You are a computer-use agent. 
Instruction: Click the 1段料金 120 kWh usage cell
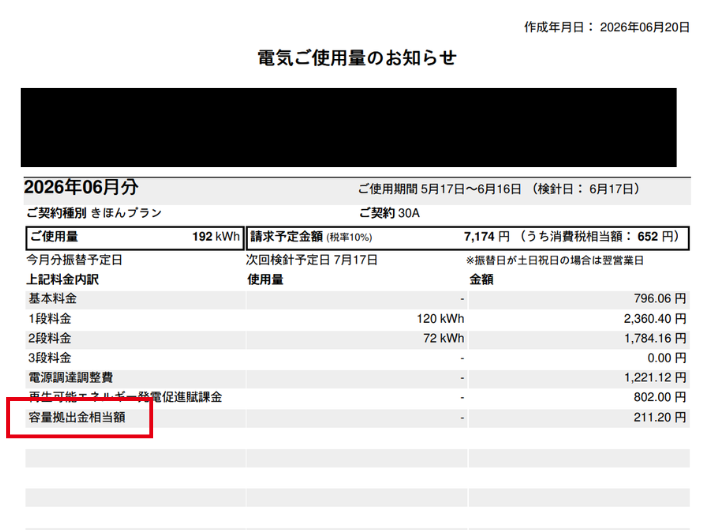440,319
